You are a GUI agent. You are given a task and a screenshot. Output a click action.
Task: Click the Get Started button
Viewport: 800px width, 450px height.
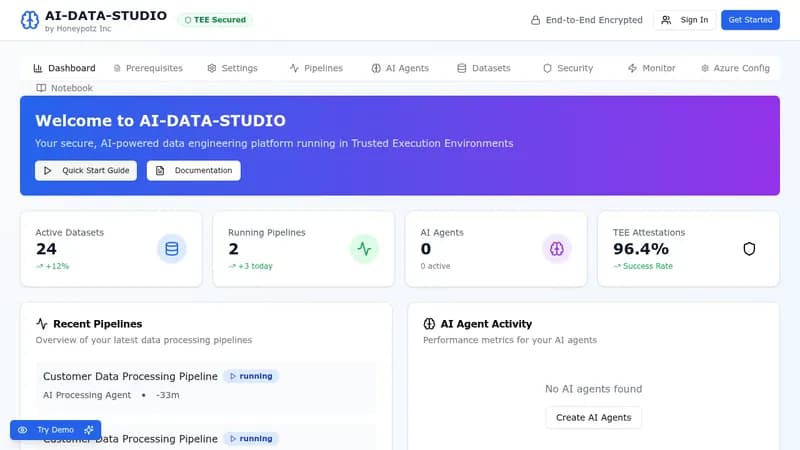pyautogui.click(x=750, y=20)
